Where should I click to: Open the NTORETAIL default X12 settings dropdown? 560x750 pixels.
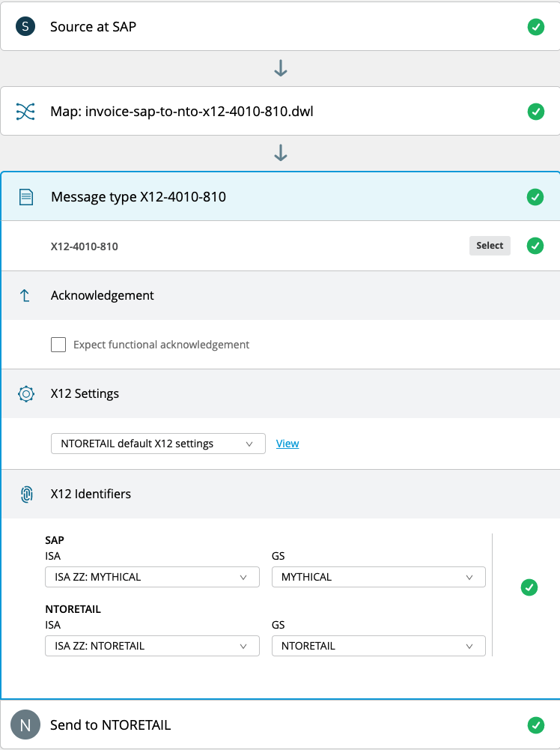(158, 444)
